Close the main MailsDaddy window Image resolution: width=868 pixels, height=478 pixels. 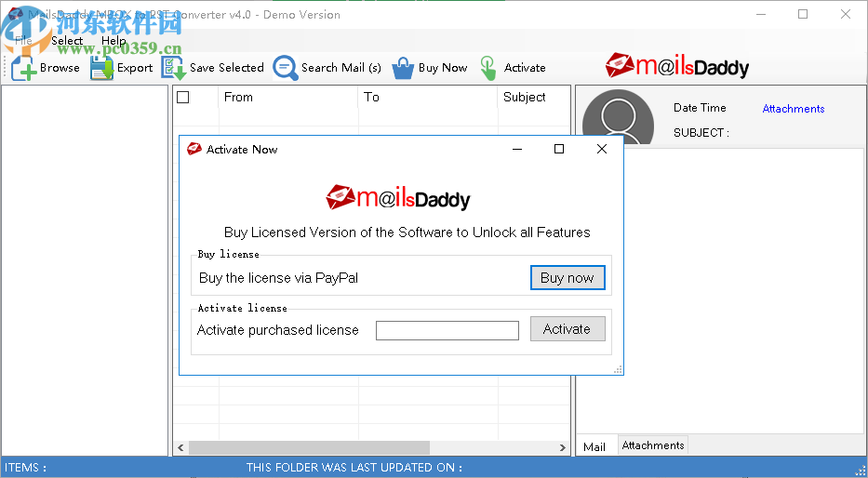(846, 14)
